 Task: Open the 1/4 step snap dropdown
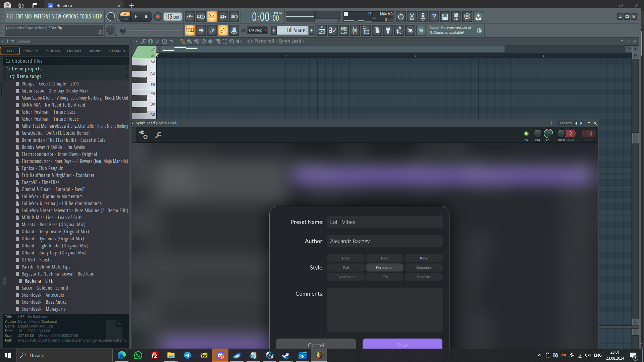(257, 31)
